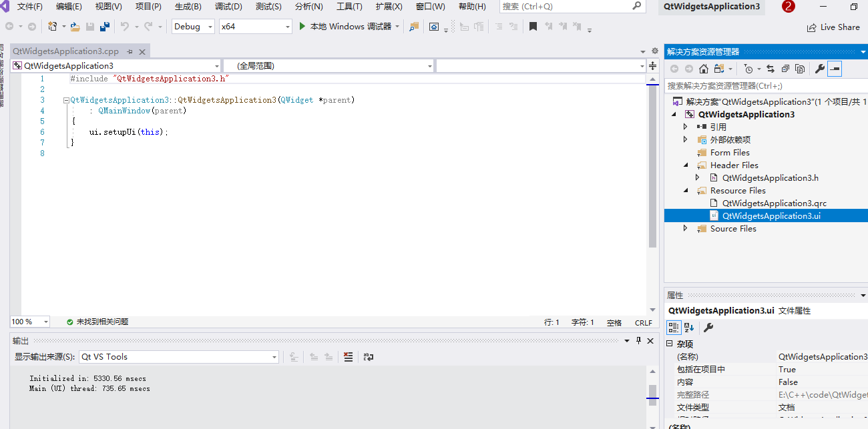Click the New Project toolbar icon
The image size is (868, 429).
click(x=53, y=27)
